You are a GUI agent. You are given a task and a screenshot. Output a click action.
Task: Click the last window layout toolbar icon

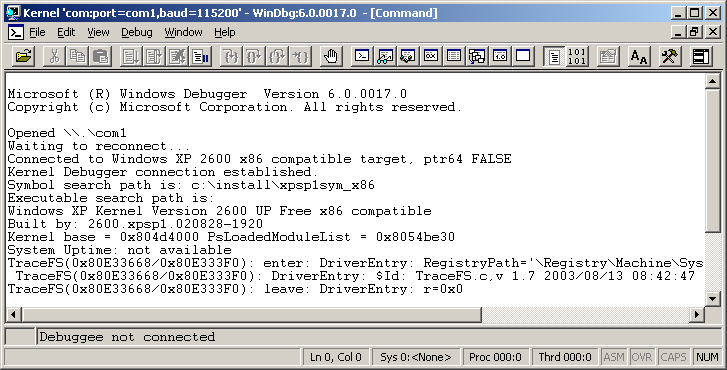click(701, 56)
